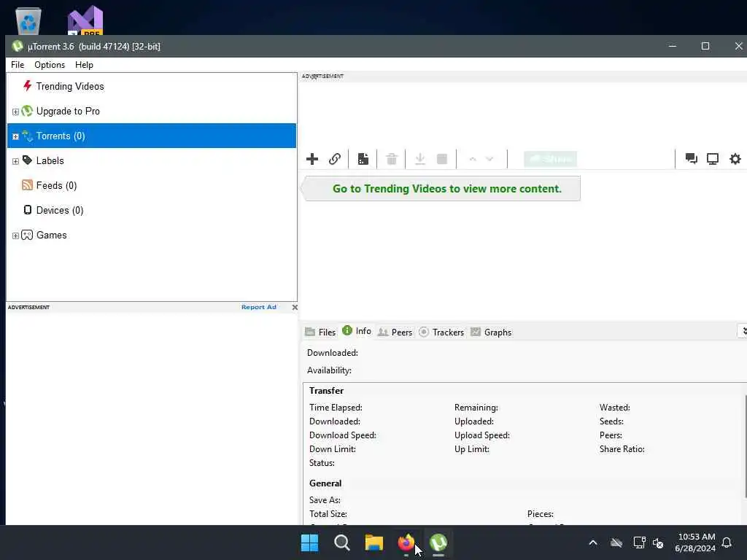
Task: Move torrent up in queue
Action: (x=473, y=159)
